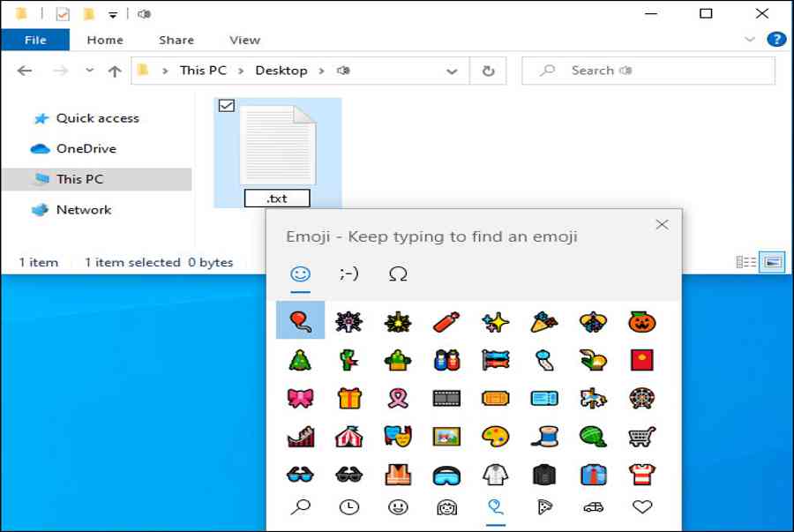This screenshot has height=532, width=794.
Task: Show the heart symbols emoji category
Action: 642,506
